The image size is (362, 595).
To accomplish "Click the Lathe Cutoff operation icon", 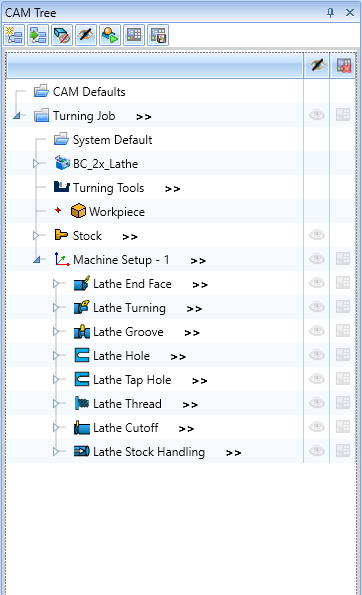I will tap(82, 427).
